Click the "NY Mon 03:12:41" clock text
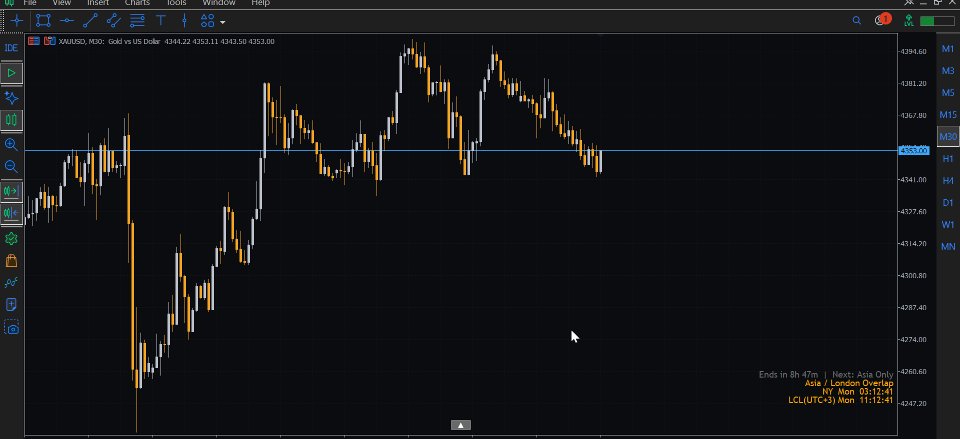Screen dimensions: 960x439 [x=857, y=392]
